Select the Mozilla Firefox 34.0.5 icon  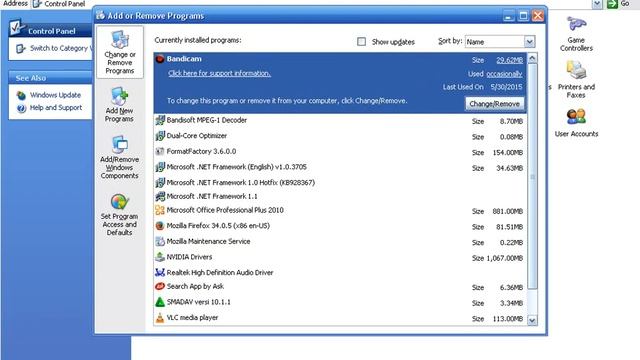(x=160, y=226)
